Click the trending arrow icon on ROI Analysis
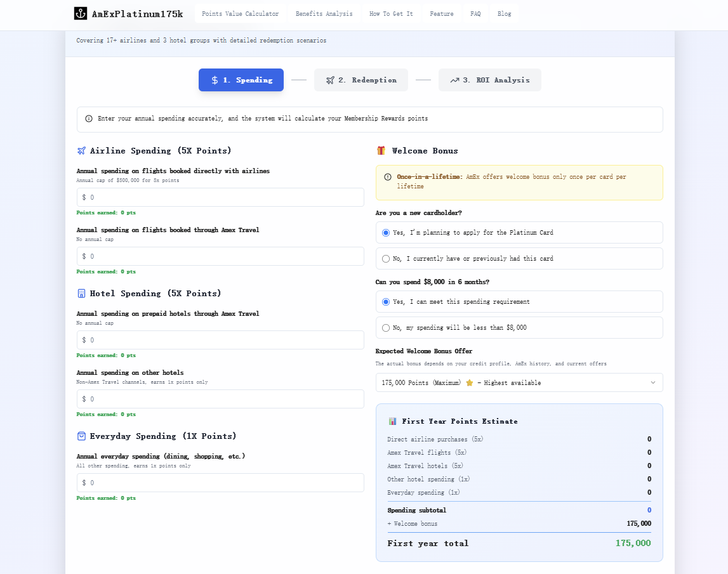Image resolution: width=728 pixels, height=574 pixels. tap(454, 80)
